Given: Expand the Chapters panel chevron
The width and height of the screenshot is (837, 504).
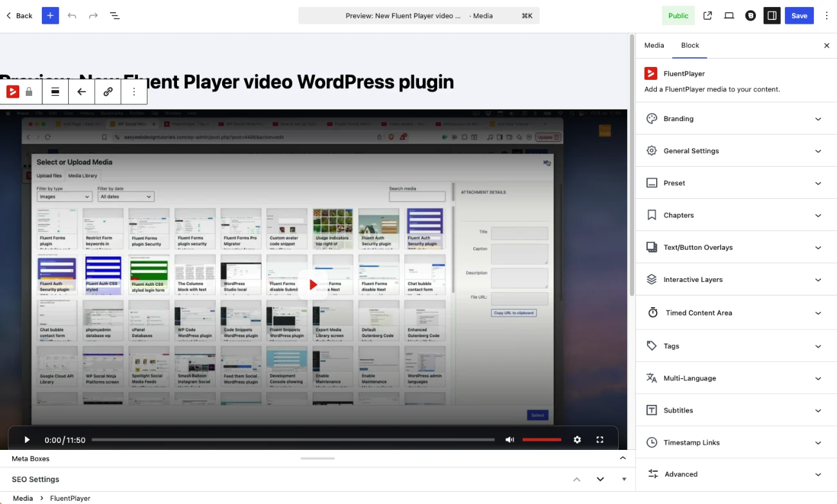Looking at the screenshot, I should pos(818,216).
